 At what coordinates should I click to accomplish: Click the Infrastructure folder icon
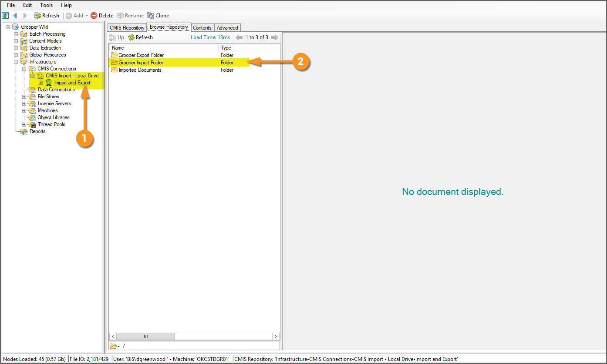pos(24,62)
